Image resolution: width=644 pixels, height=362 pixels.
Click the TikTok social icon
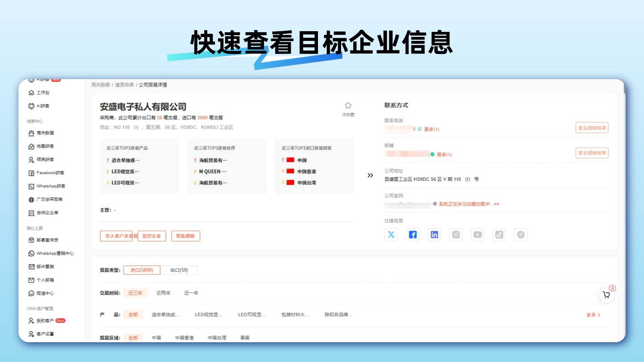(499, 235)
